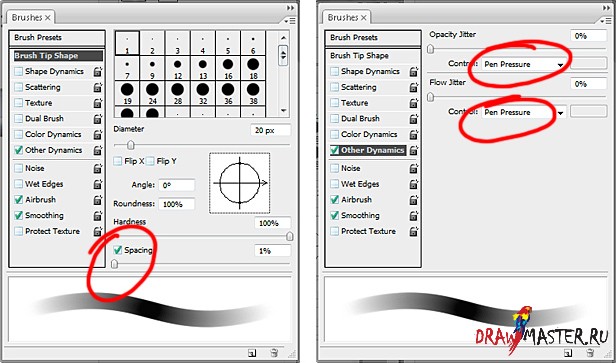This screenshot has width=616, height=363.
Task: Click the Hardness slider handle
Action: pos(290,236)
